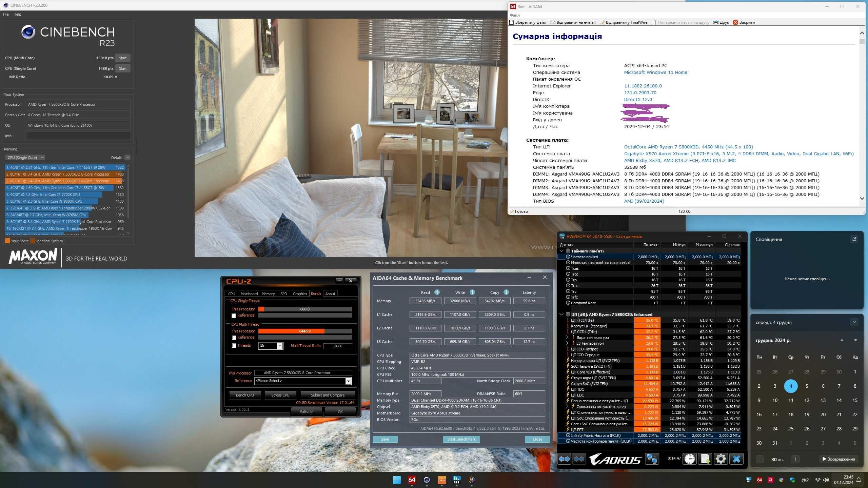Send AIDA64 report by e-mail

pos(573,22)
